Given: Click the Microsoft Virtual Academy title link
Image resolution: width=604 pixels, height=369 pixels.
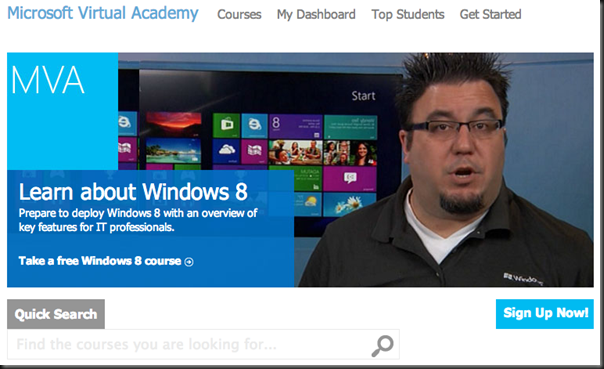Looking at the screenshot, I should click(x=103, y=13).
